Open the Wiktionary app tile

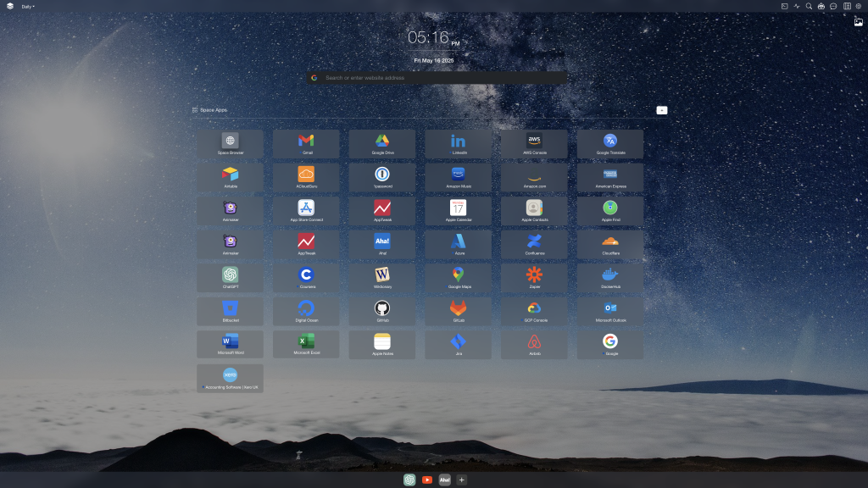[382, 278]
